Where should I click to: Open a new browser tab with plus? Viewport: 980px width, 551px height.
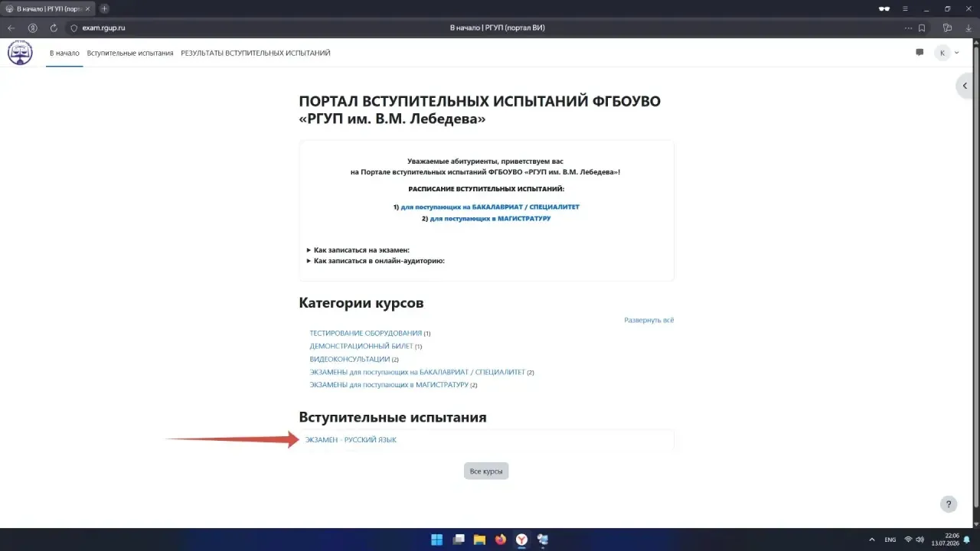pos(104,8)
